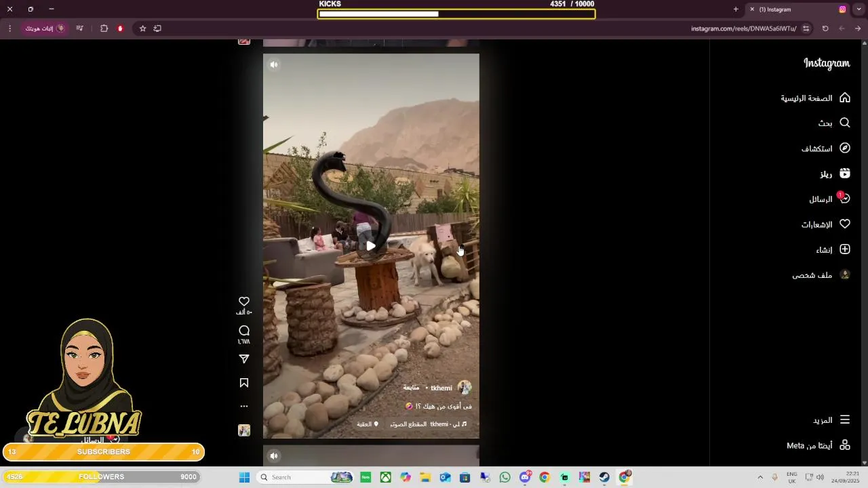Image resolution: width=868 pixels, height=488 pixels.
Task: Open WhatsApp from the taskbar
Action: (505, 477)
